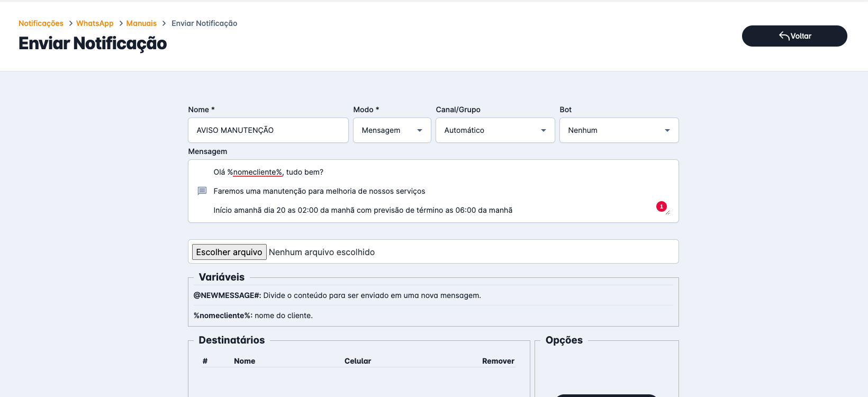
Task: Click the Nome column header in Destinatários
Action: click(x=245, y=361)
